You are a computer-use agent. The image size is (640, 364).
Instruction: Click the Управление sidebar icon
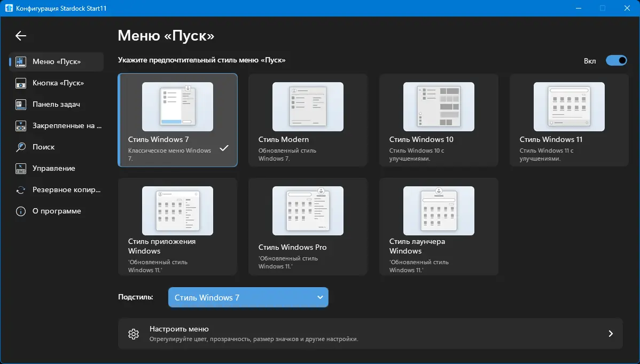[x=21, y=168]
